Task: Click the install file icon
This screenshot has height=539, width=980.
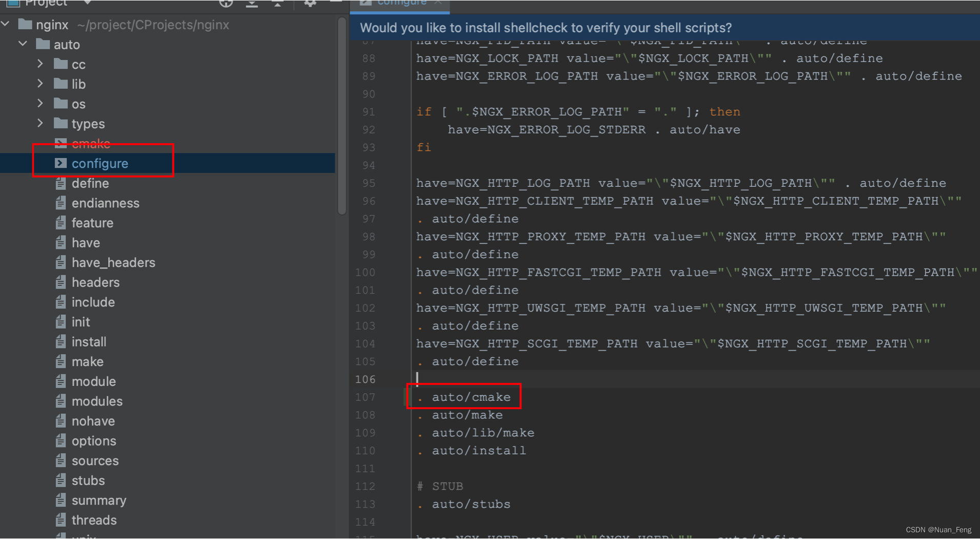Action: [x=61, y=341]
